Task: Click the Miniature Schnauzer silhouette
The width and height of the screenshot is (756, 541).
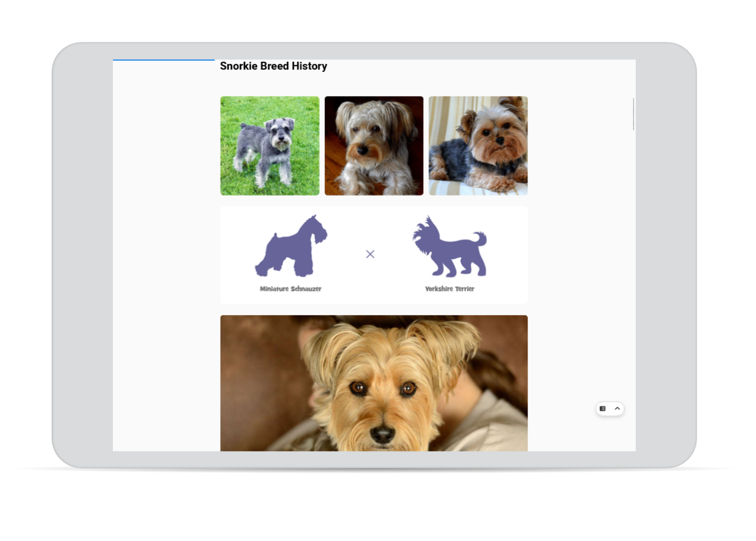Action: (291, 246)
